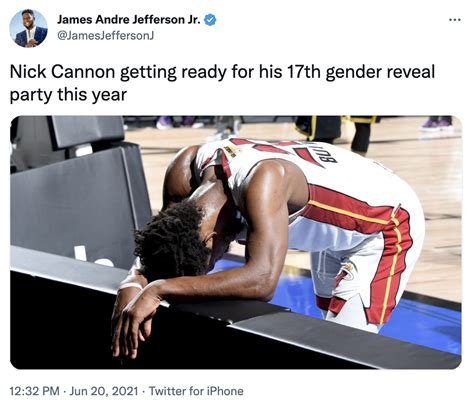Click the red and yellow shorts stripe
This screenshot has height=409, width=474.
pos(392,263)
